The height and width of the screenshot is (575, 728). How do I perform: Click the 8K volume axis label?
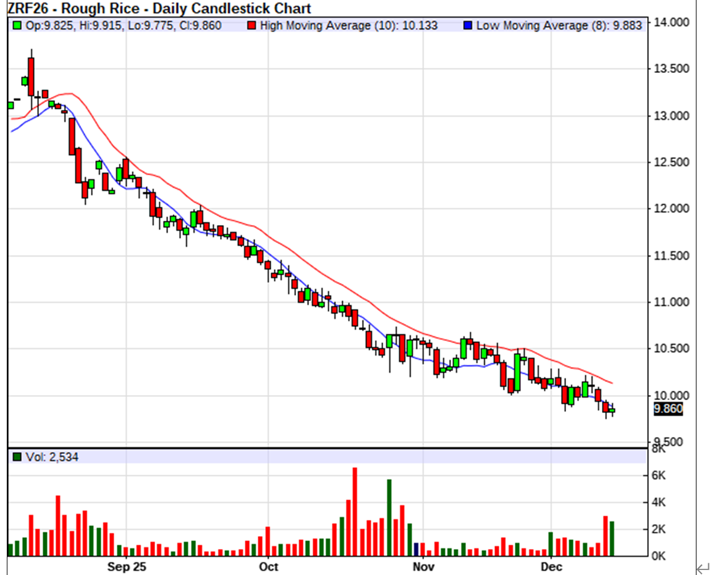(x=660, y=448)
